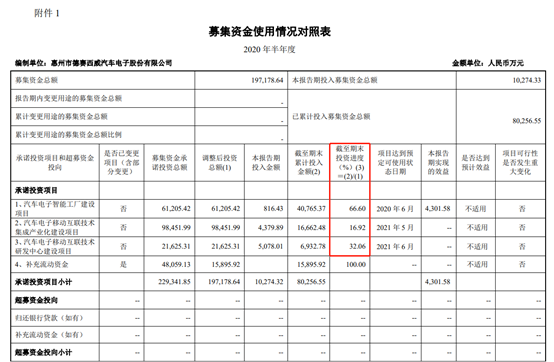
Task: Select the date cell 2021年5月
Action: [395, 228]
